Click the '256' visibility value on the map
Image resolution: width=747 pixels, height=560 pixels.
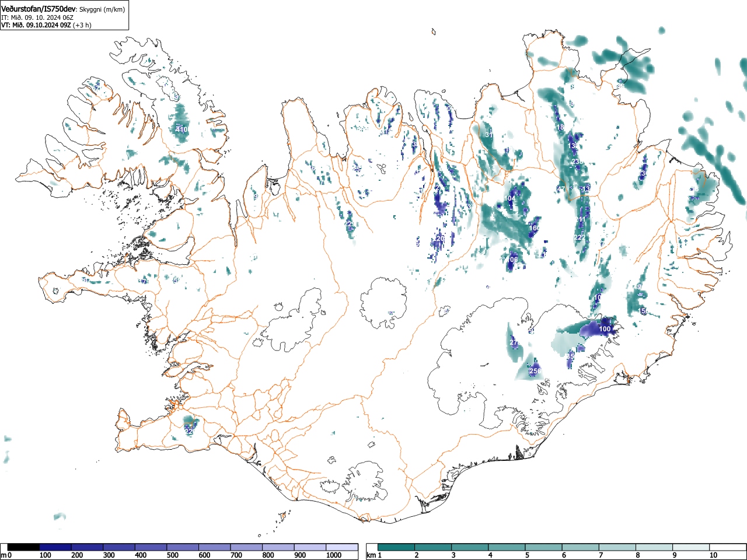(535, 371)
